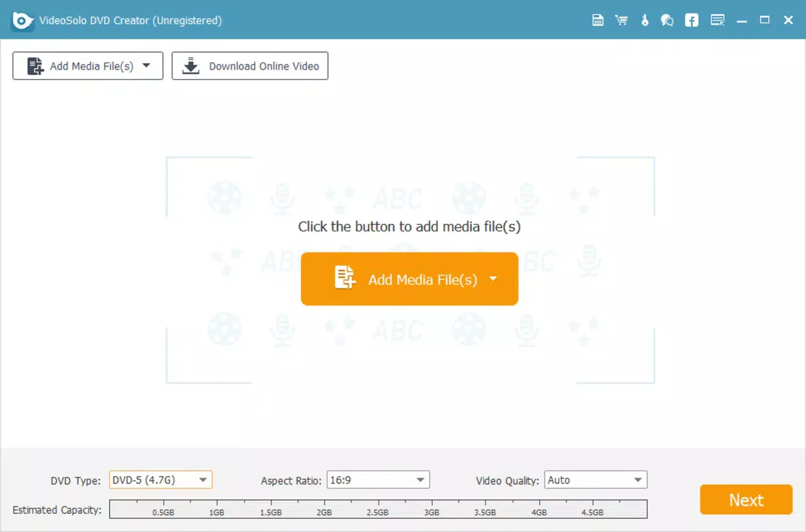The width and height of the screenshot is (806, 532).
Task: Click the VideoSolo app logo
Action: 23,21
